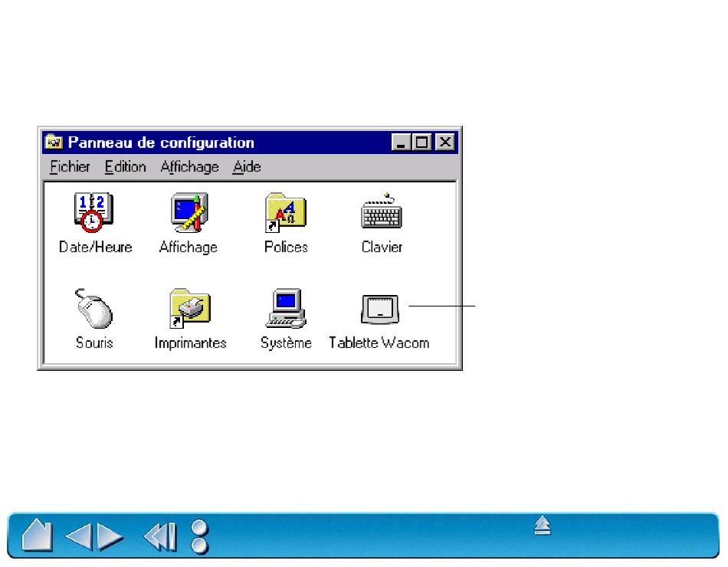Close the Panneau de configuration window
728x567 pixels.
[444, 142]
